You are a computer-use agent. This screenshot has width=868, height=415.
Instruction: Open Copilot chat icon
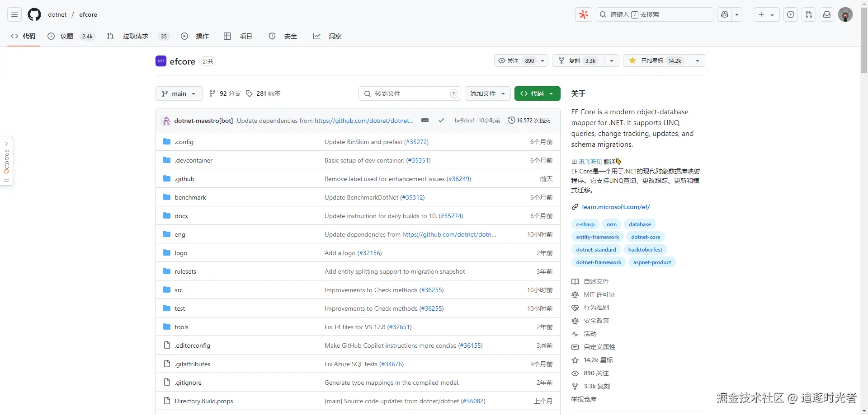click(725, 14)
